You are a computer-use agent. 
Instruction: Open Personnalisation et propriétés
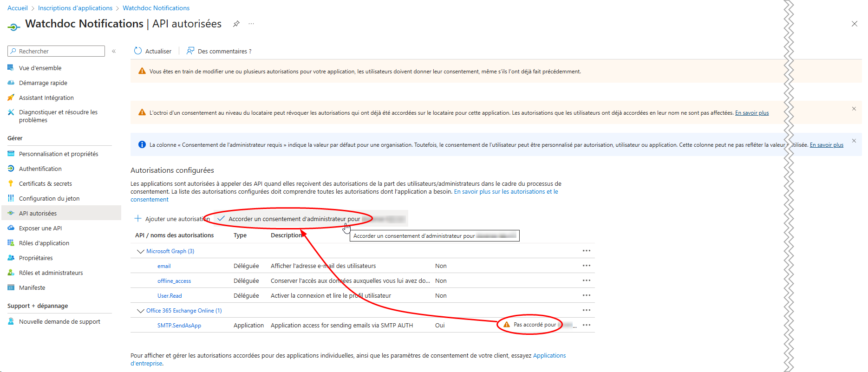[59, 154]
